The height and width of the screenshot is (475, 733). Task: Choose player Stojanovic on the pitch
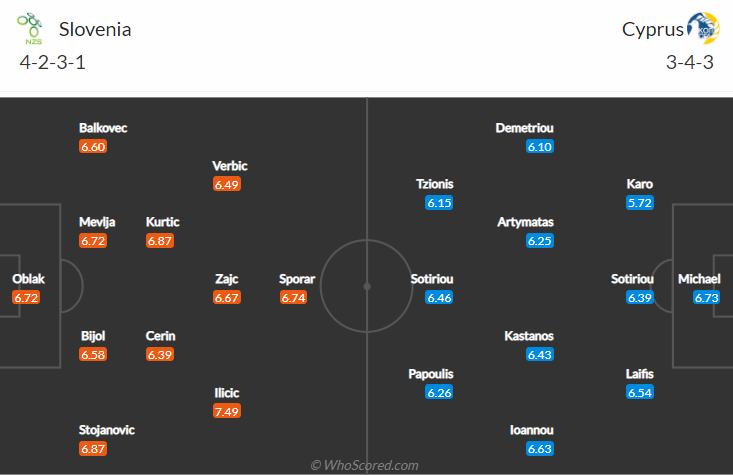coord(107,430)
